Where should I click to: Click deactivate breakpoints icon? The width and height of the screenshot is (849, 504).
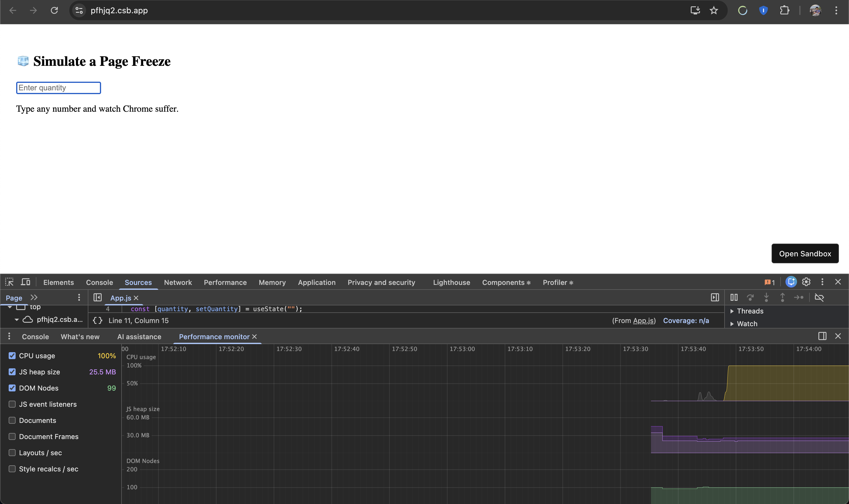pyautogui.click(x=819, y=298)
